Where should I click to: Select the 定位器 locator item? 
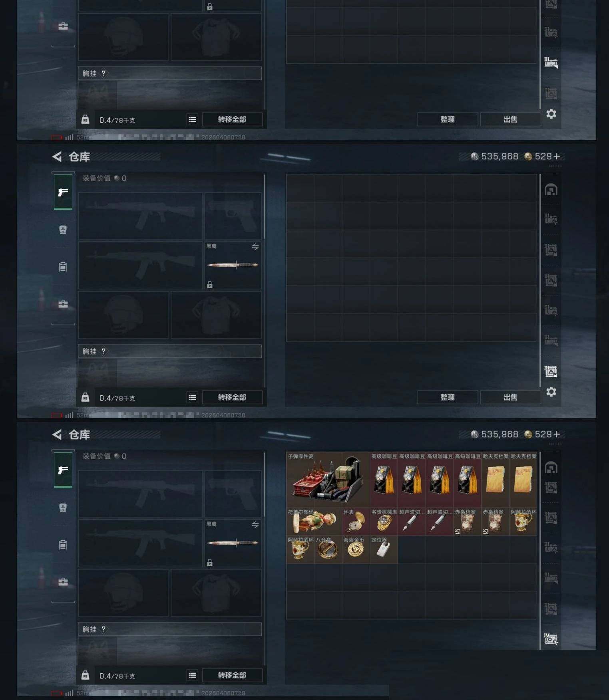pyautogui.click(x=384, y=549)
